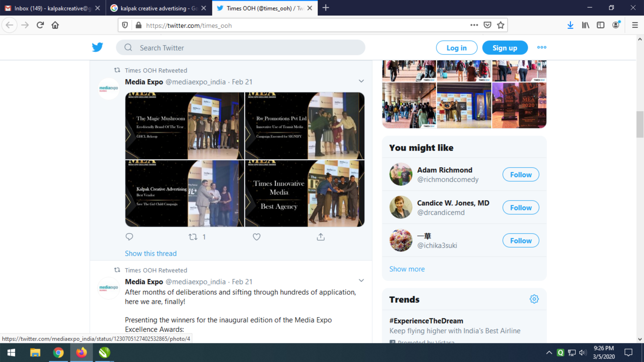Click the Twitter bird home logo

click(97, 47)
